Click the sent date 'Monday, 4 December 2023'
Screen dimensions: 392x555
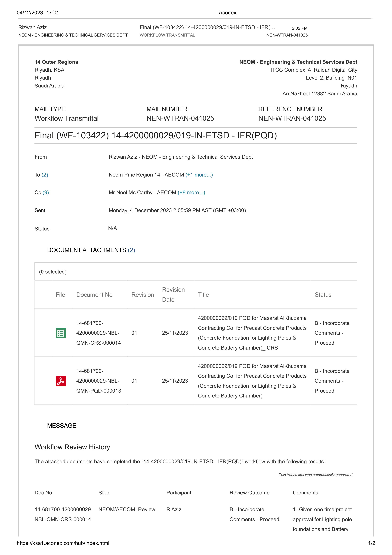click(x=177, y=210)
